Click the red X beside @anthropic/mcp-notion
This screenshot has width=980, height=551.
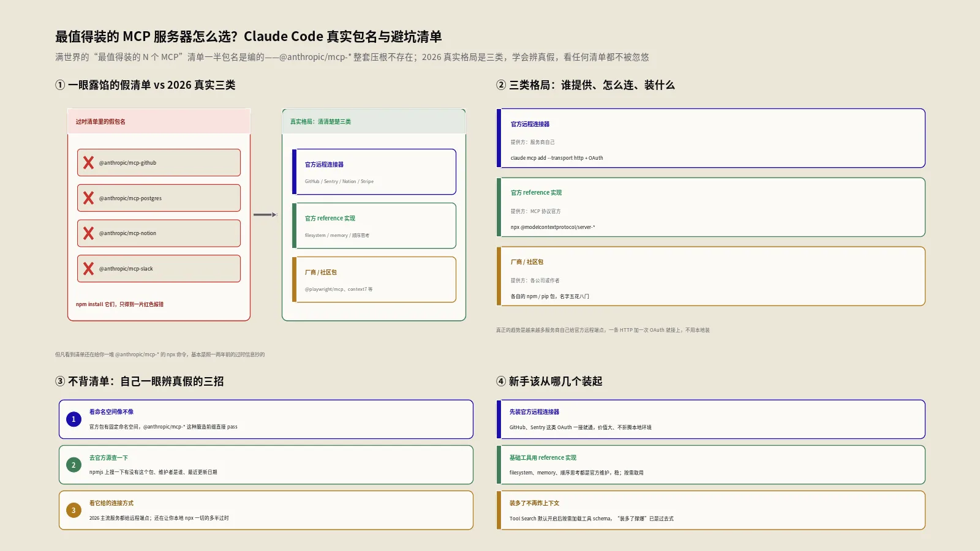[89, 233]
